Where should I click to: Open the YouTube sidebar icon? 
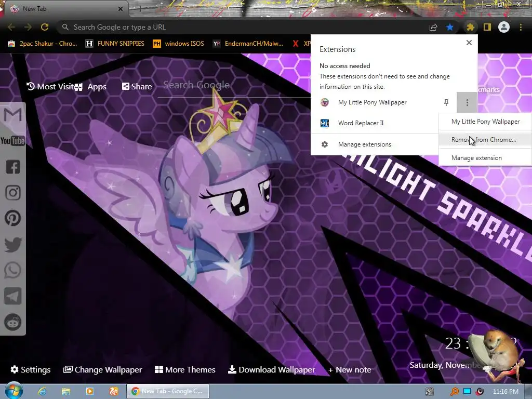click(x=12, y=140)
